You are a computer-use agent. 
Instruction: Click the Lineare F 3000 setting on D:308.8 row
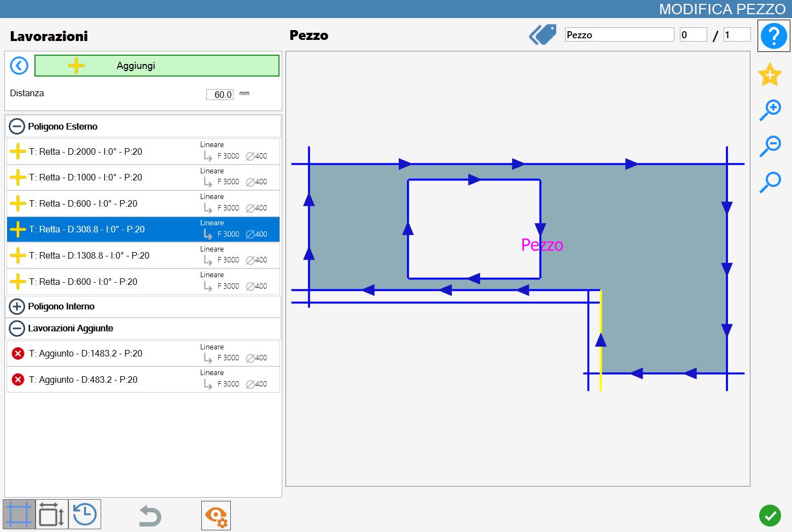coord(234,229)
